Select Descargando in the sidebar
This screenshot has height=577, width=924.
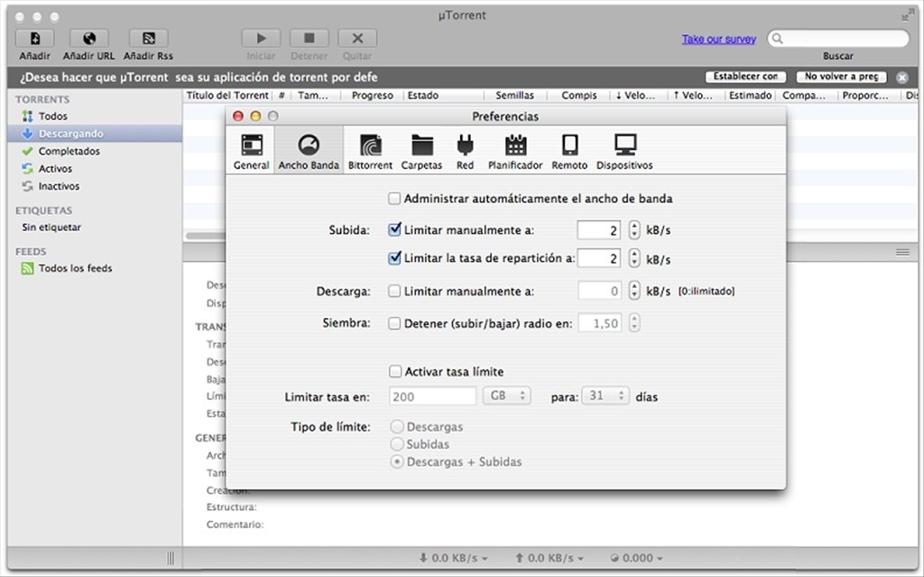(95, 134)
